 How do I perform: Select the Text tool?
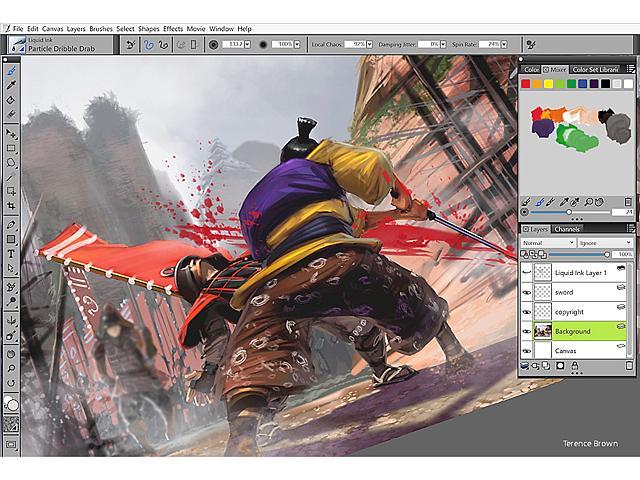click(11, 254)
